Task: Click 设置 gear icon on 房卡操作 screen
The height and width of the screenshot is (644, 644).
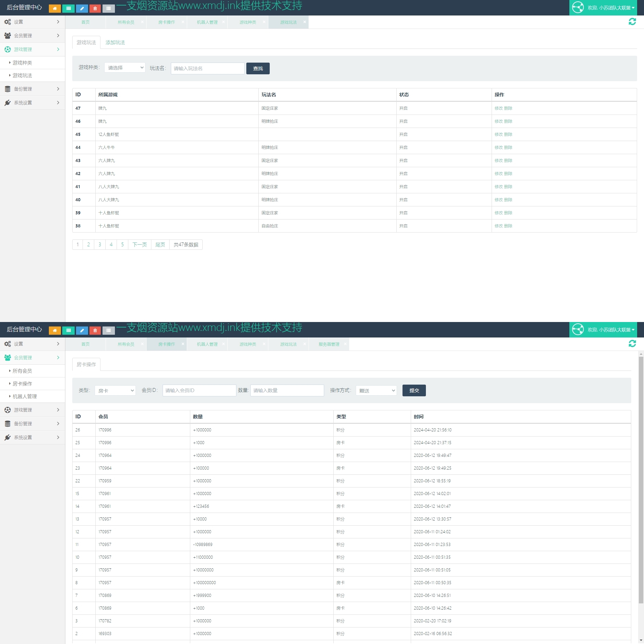Action: [x=8, y=344]
